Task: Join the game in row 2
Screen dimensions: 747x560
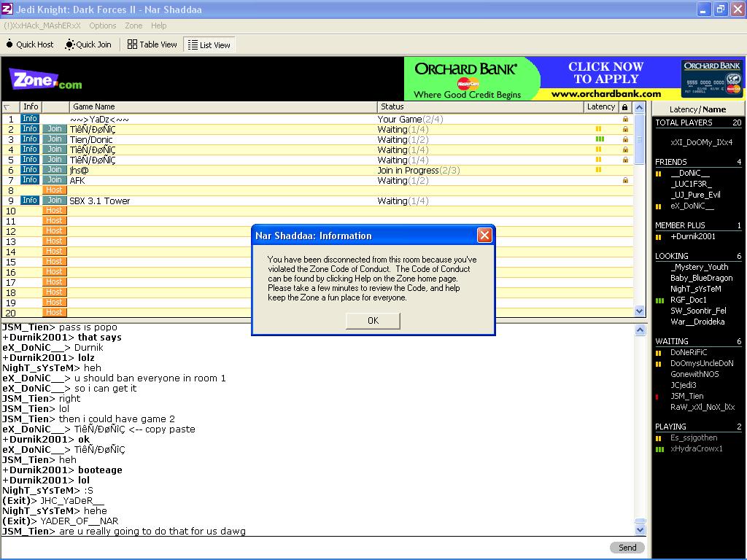Action: coord(54,129)
